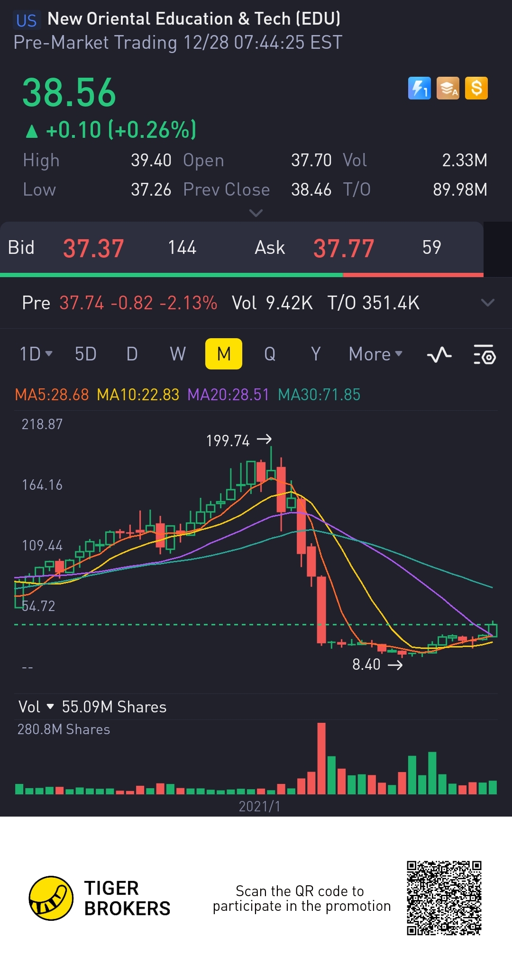This screenshot has width=512, height=980.
Task: Tap the High value 39.40
Action: tap(151, 160)
